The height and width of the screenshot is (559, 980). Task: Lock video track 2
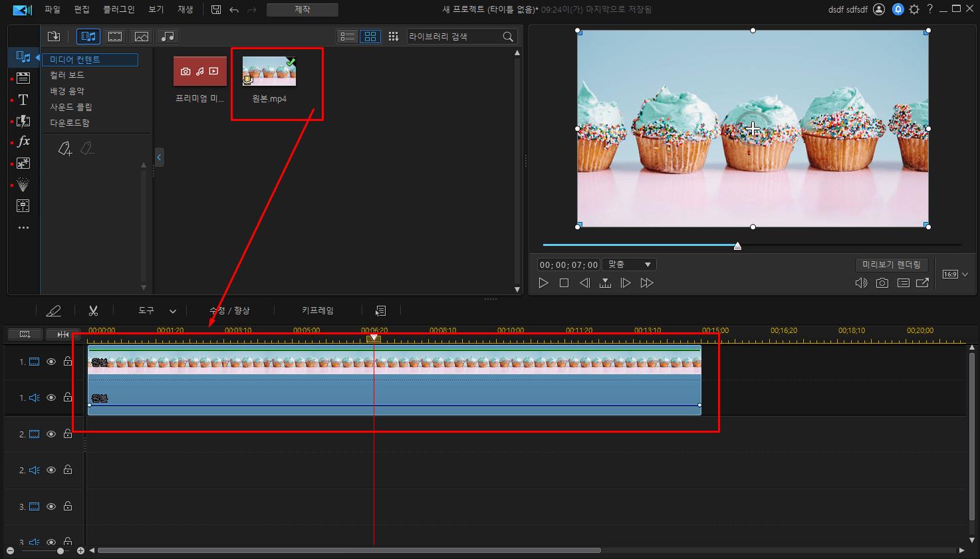point(68,433)
